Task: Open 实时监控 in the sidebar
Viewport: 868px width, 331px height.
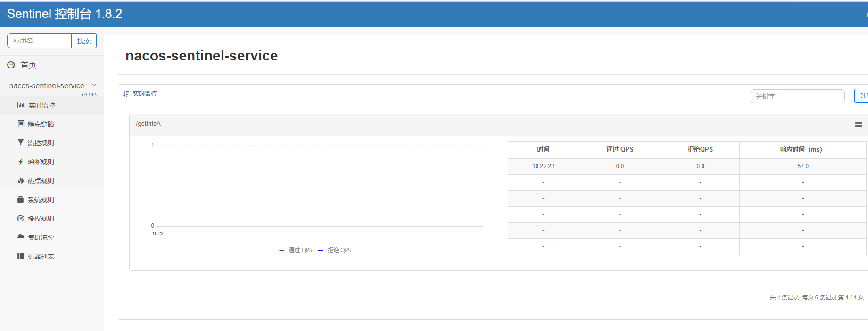Action: (52, 105)
